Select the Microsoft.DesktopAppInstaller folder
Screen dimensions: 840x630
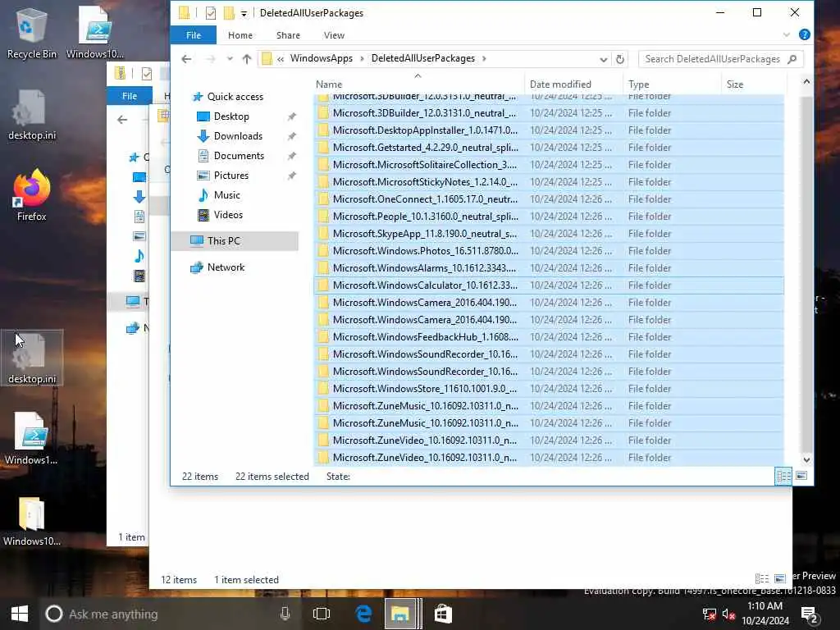pyautogui.click(x=549, y=130)
